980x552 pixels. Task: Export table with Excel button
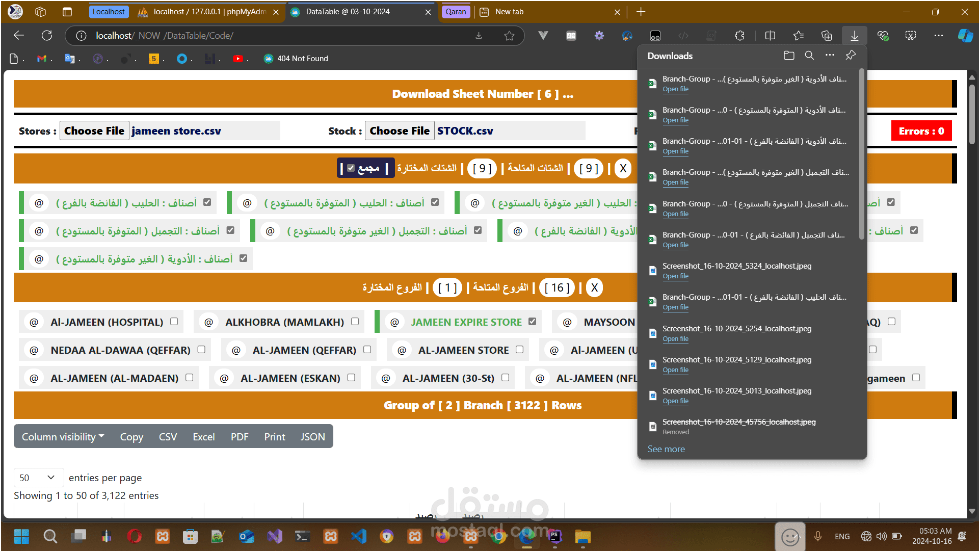pyautogui.click(x=204, y=437)
